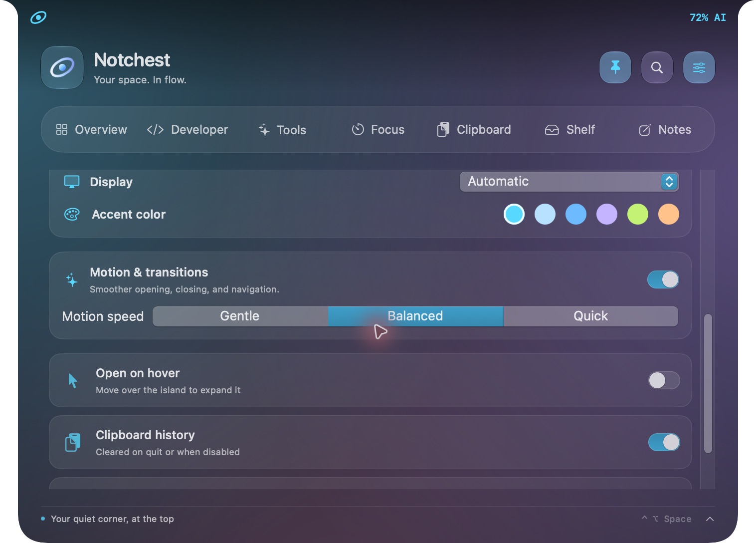This screenshot has height=543, width=756.
Task: Toggle Motion & transitions switch off
Action: [x=663, y=279]
